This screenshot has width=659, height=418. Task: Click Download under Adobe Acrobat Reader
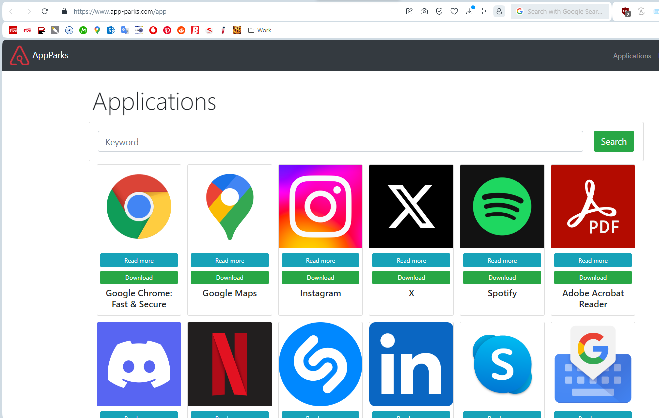click(593, 277)
